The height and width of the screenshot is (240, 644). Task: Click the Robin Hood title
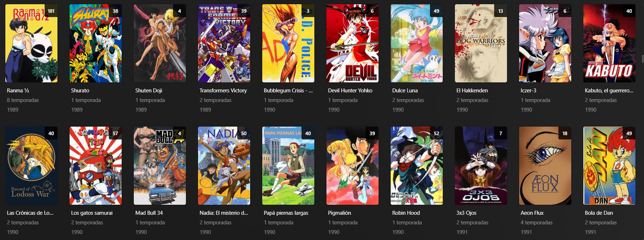coord(407,213)
